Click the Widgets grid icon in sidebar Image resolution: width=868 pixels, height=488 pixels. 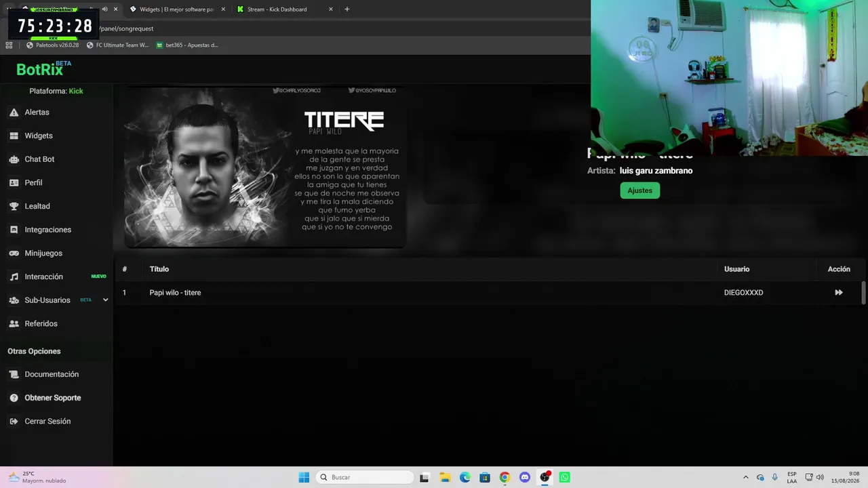[x=14, y=136]
